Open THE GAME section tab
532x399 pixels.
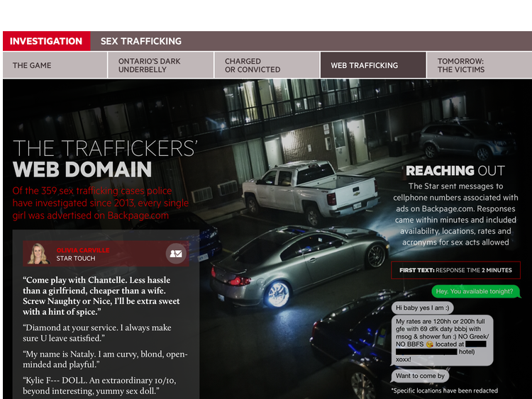point(55,65)
